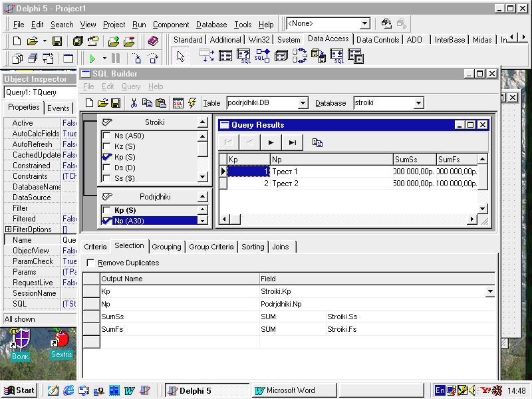
Task: Switch to the Joins tab
Action: [281, 247]
